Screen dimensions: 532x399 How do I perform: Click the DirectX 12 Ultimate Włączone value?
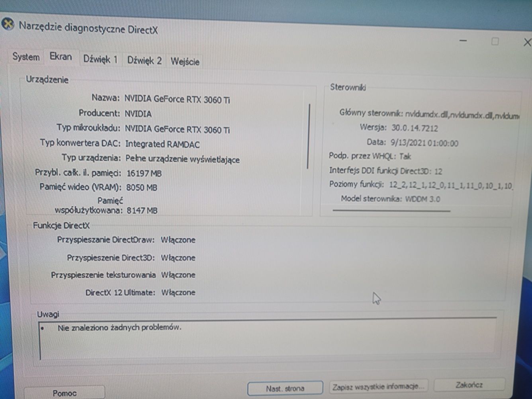pyautogui.click(x=178, y=293)
